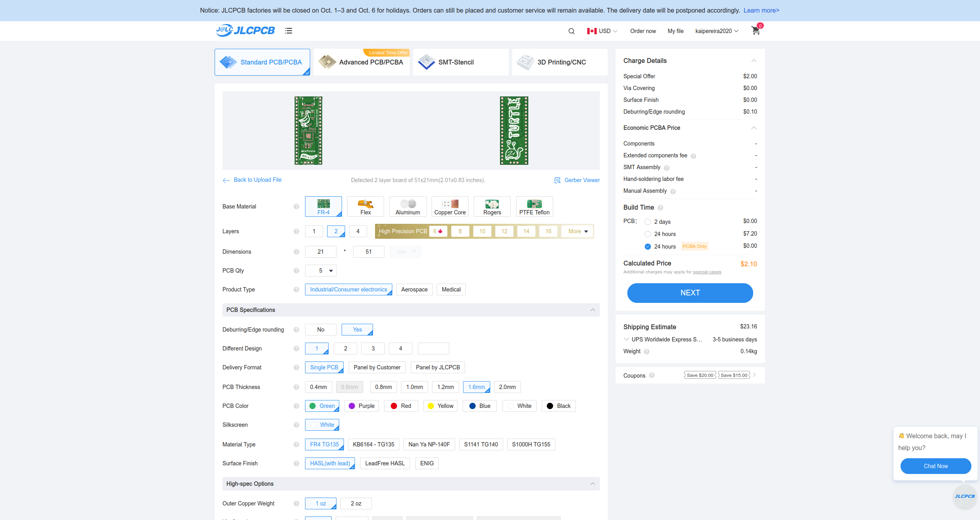The image size is (980, 520).
Task: Choose the Aluminum base material icon
Action: click(x=408, y=204)
